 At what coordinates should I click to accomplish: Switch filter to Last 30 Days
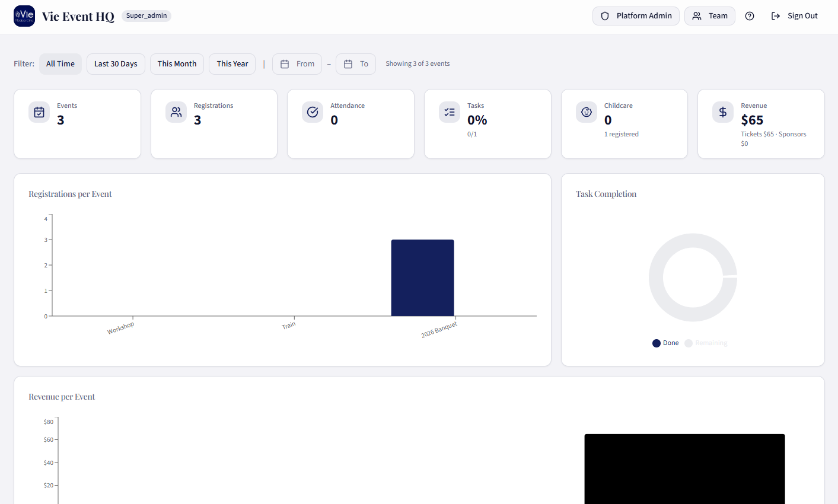tap(116, 64)
